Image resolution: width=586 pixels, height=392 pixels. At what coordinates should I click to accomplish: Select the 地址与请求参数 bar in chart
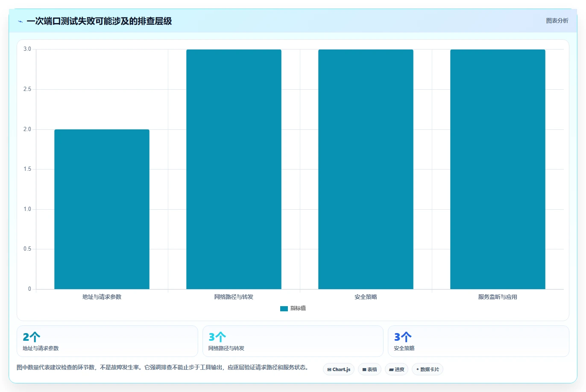tap(102, 209)
